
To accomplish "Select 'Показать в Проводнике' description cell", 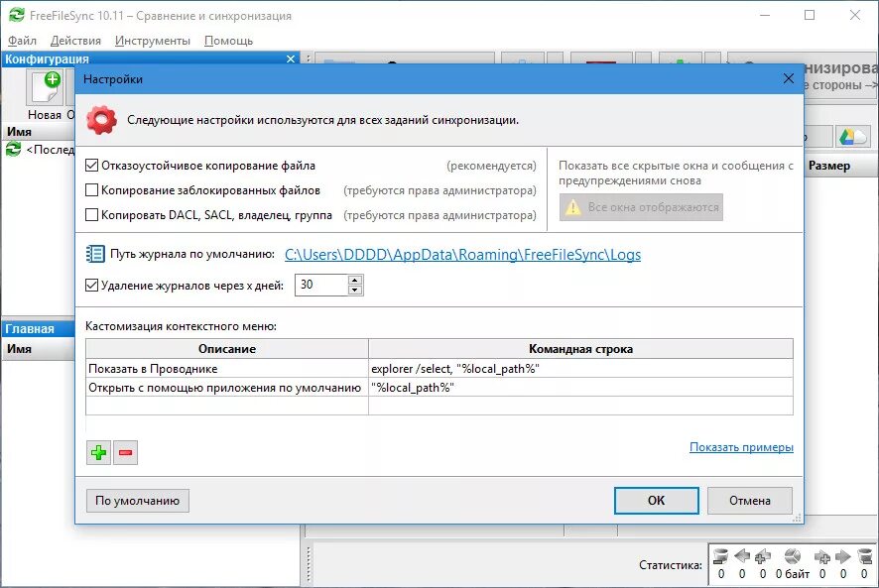I will click(x=227, y=368).
